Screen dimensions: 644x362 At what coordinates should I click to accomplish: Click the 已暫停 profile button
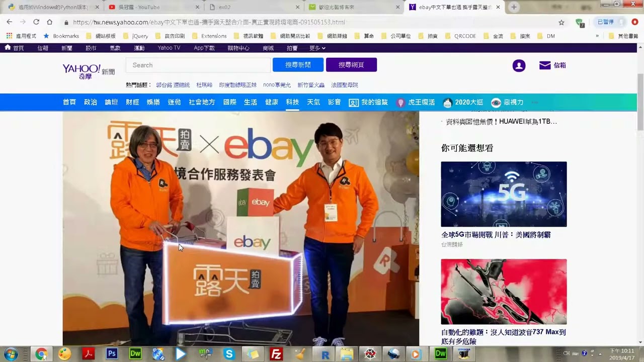click(x=610, y=22)
